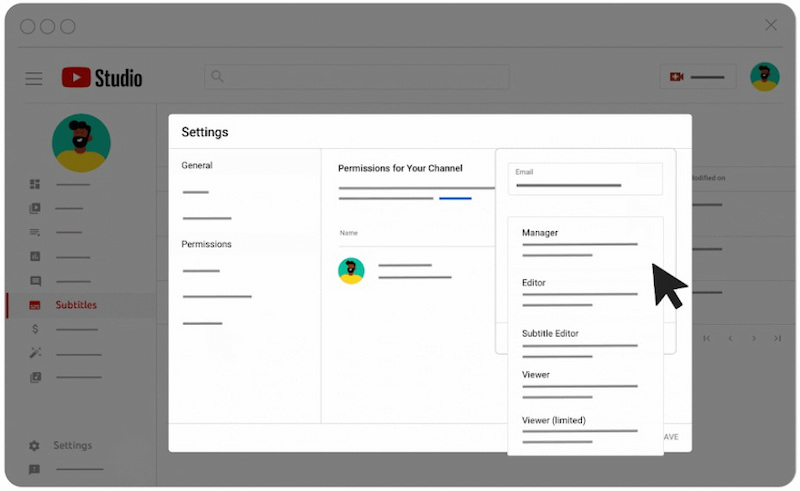
Task: Open the Comments icon in the sidebar
Action: point(35,281)
